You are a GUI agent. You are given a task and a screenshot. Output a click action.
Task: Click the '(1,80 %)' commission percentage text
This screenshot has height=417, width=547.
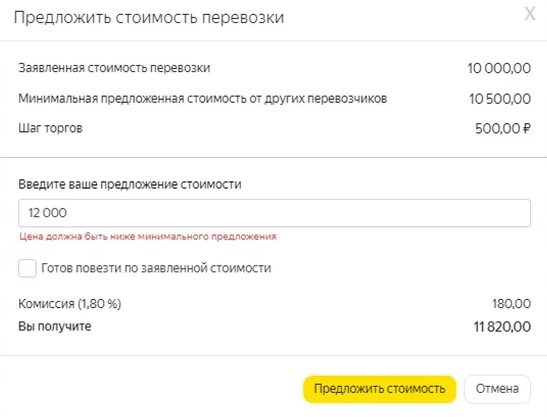[99, 304]
